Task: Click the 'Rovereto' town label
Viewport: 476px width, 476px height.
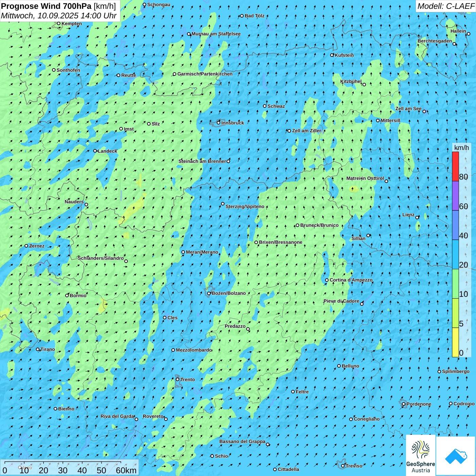Action: coord(153,416)
